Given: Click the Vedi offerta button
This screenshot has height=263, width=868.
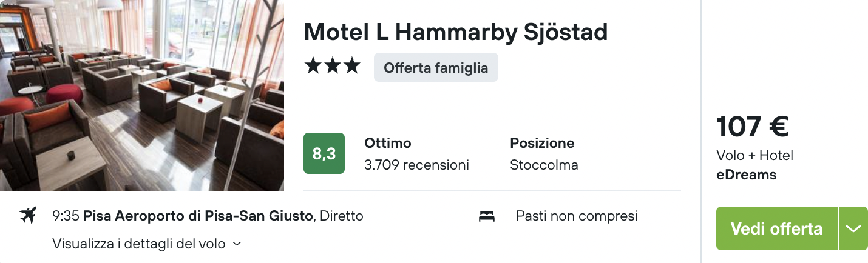Looking at the screenshot, I should [x=777, y=228].
